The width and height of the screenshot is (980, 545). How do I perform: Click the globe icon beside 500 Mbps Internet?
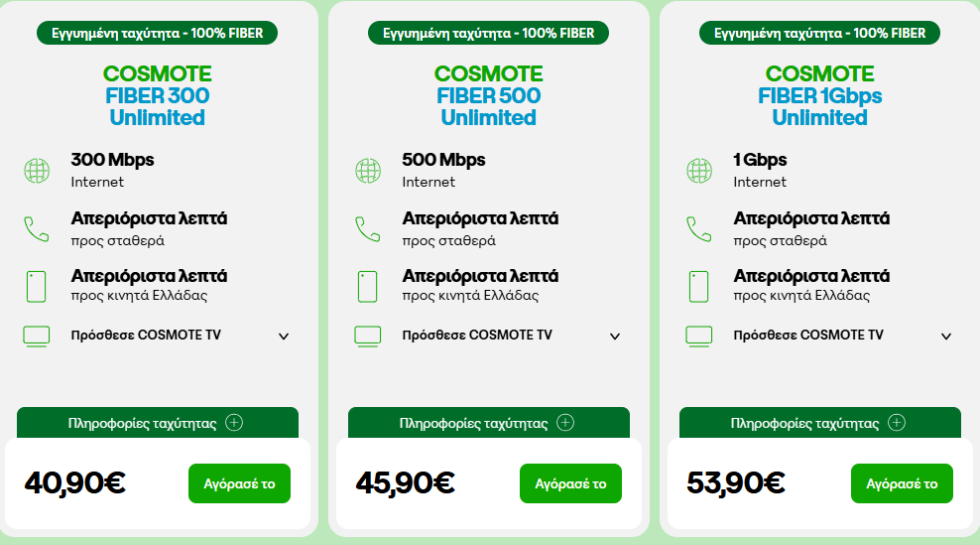coord(368,170)
